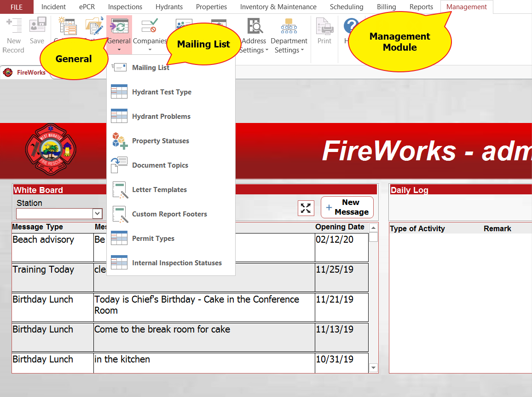Click the New Message button

tap(347, 207)
